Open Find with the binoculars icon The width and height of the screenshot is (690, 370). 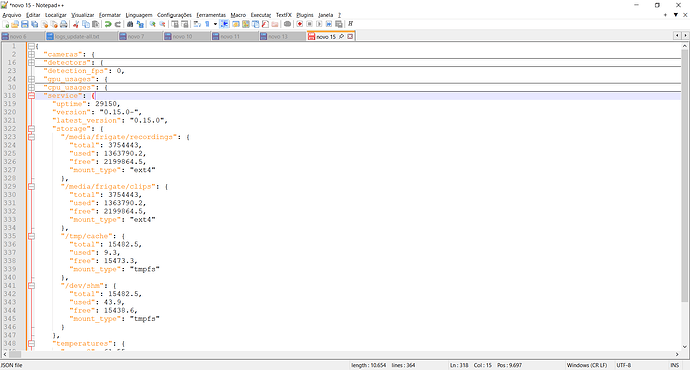pyautogui.click(x=130, y=24)
